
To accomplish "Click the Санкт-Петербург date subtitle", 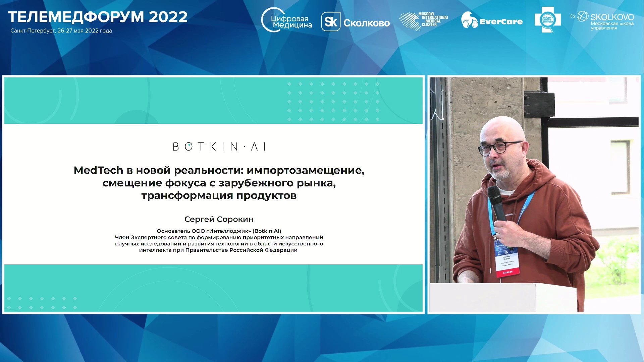I will pyautogui.click(x=61, y=31).
